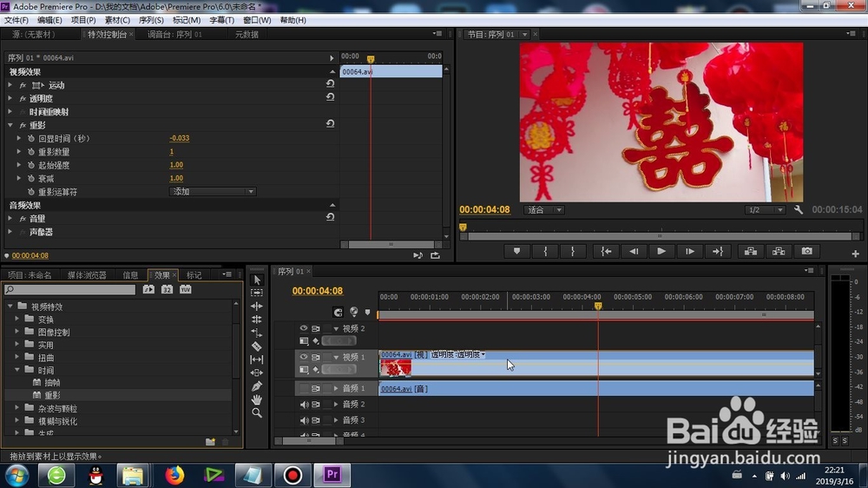The width and height of the screenshot is (868, 488).
Task: Create new custom bin in Effects panel
Action: coord(210,441)
